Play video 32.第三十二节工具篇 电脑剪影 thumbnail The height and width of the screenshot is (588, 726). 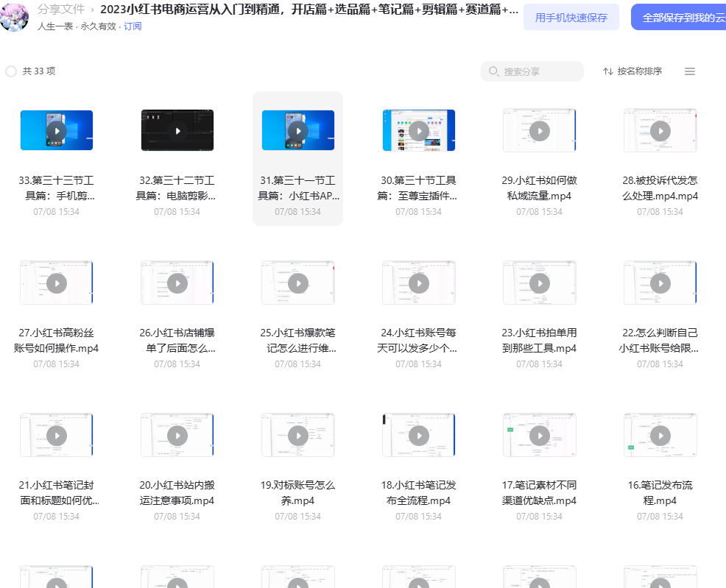point(177,130)
